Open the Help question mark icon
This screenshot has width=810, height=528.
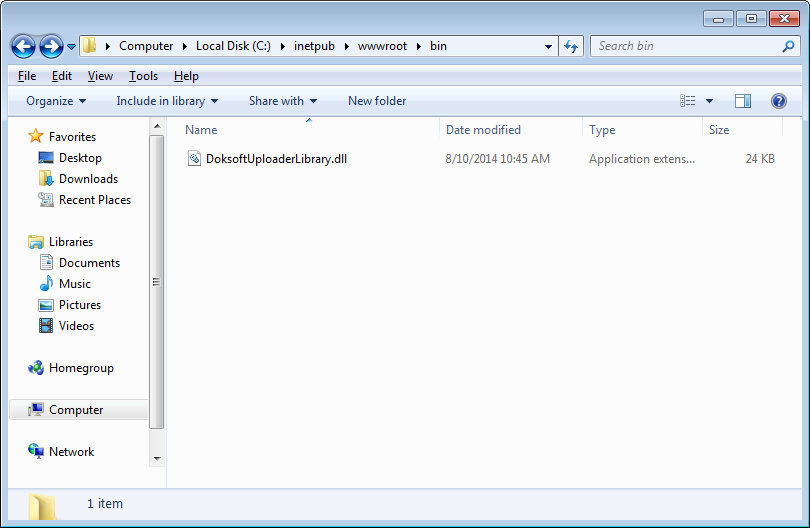pyautogui.click(x=778, y=101)
